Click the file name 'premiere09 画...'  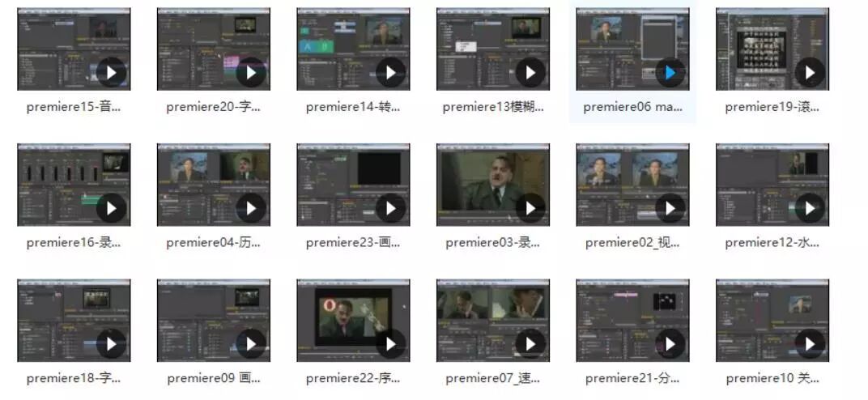point(214,378)
